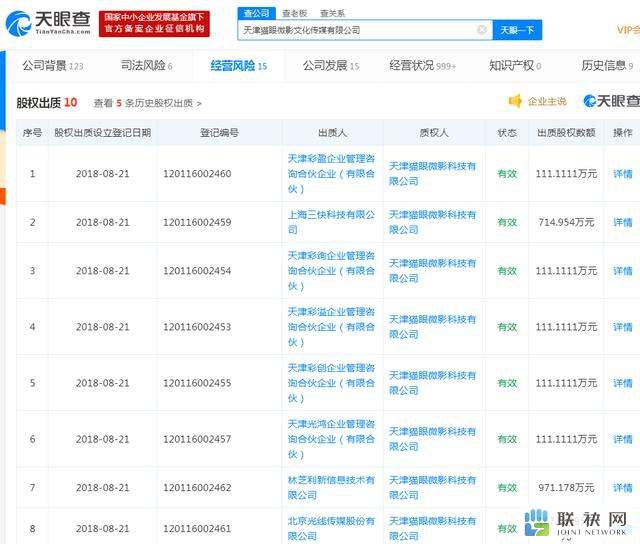This screenshot has width=640, height=544.
Task: Switch to the 查关系 search tab
Action: coord(332,13)
